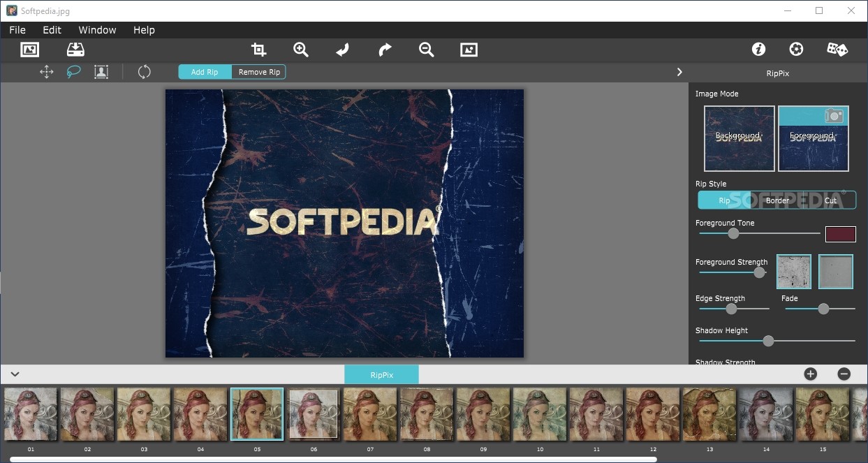The height and width of the screenshot is (463, 868).
Task: Click the redo arrow icon
Action: (385, 50)
